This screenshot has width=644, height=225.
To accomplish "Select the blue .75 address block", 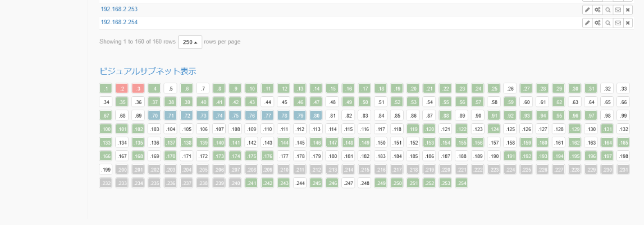I will pyautogui.click(x=235, y=115).
